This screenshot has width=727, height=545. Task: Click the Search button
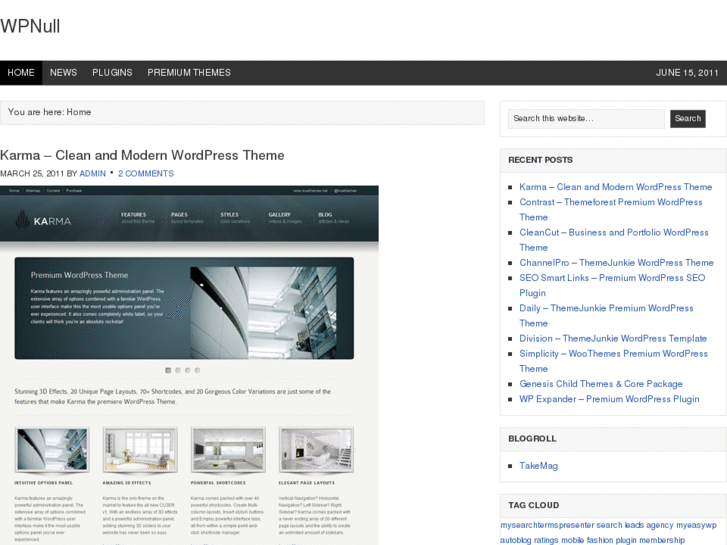(688, 119)
